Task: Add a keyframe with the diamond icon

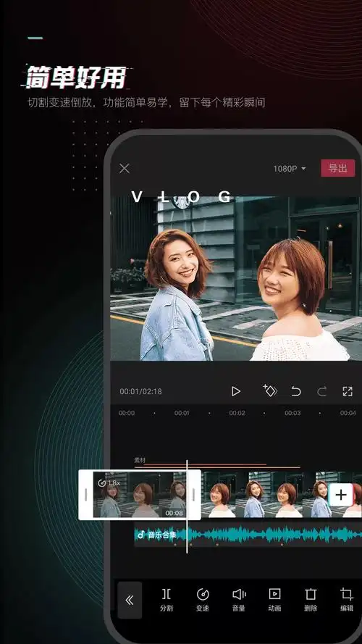Action: tap(270, 390)
